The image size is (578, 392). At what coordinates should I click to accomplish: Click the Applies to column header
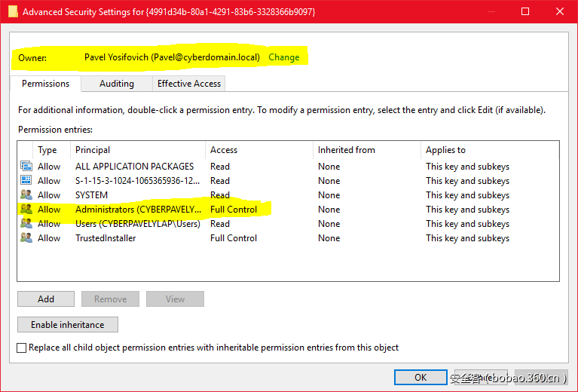[490, 150]
